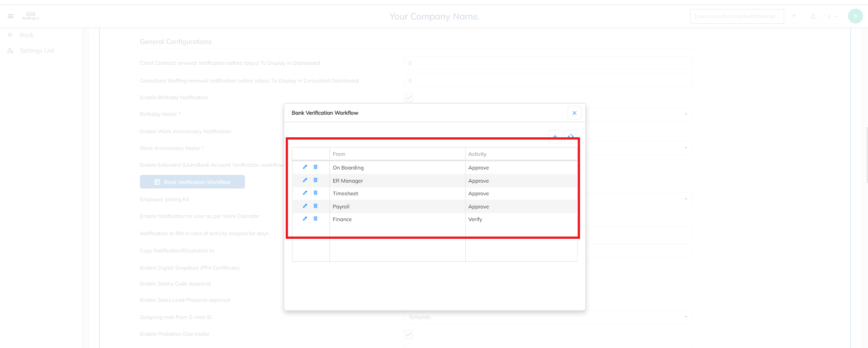This screenshot has height=348, width=868.
Task: Open the notifications bell
Action: (813, 17)
